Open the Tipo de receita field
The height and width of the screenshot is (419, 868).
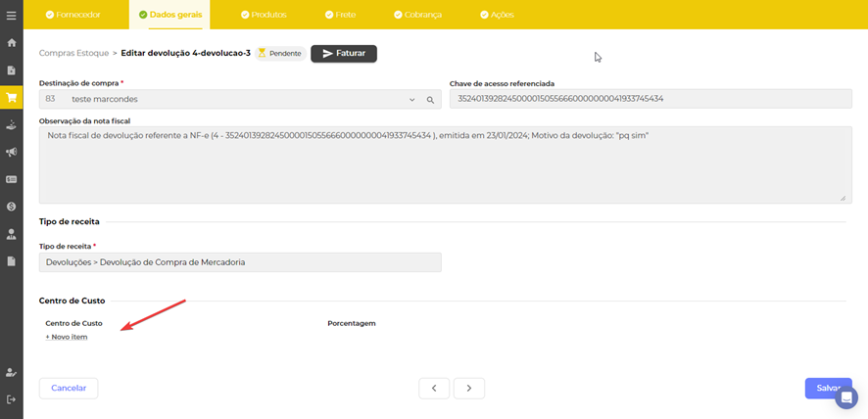(x=240, y=262)
